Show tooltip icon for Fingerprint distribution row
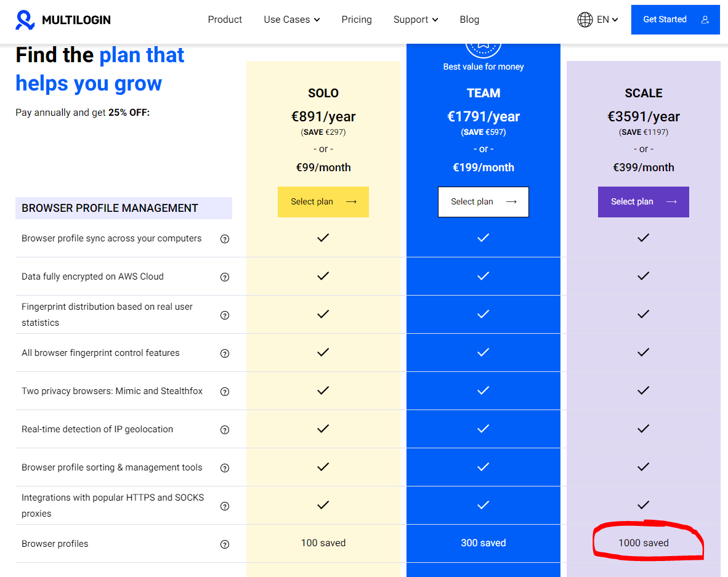Image resolution: width=728 pixels, height=577 pixels. click(225, 315)
